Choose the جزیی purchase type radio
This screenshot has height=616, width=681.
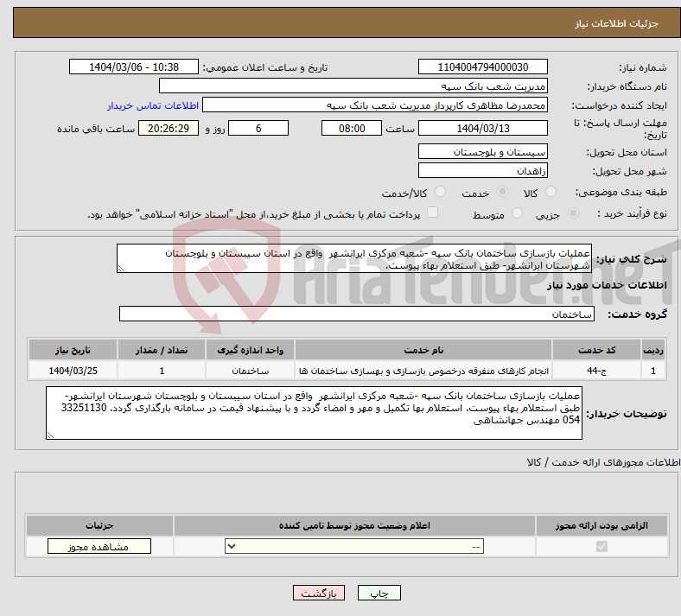pos(573,213)
